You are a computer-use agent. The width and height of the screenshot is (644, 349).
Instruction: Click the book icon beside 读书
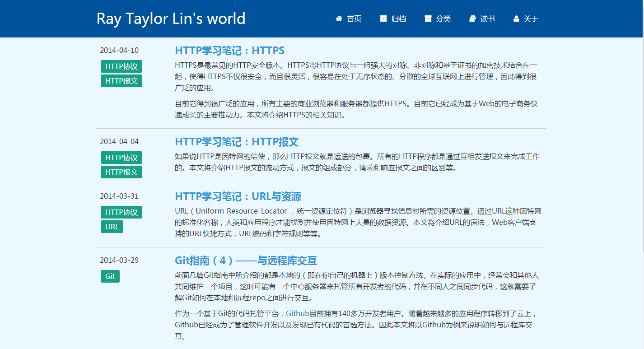pyautogui.click(x=471, y=19)
